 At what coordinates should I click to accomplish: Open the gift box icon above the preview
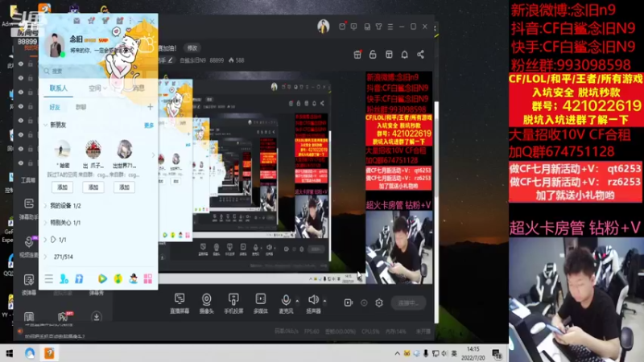[357, 55]
